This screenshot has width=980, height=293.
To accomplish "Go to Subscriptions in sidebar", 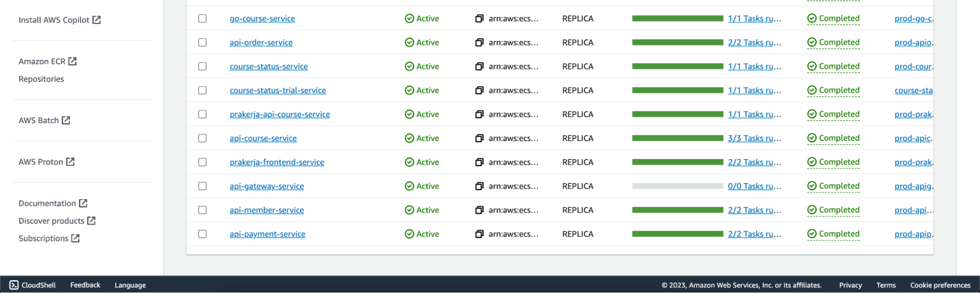I will click(x=44, y=239).
